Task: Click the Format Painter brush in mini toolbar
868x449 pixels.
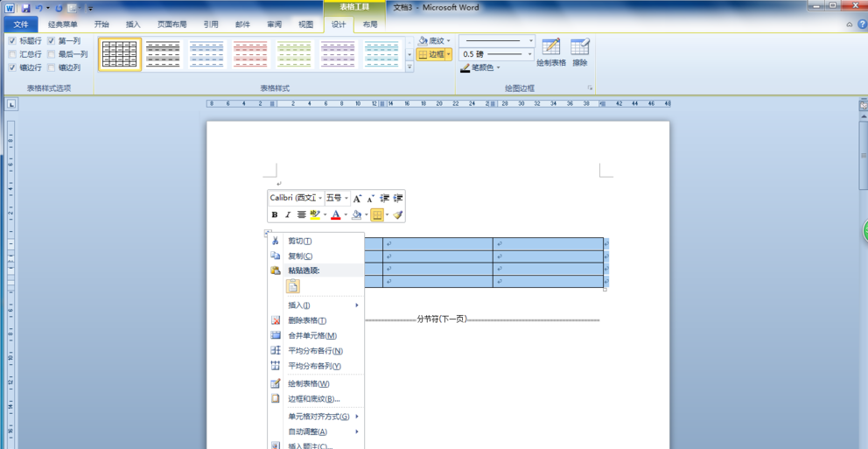Action: (398, 214)
